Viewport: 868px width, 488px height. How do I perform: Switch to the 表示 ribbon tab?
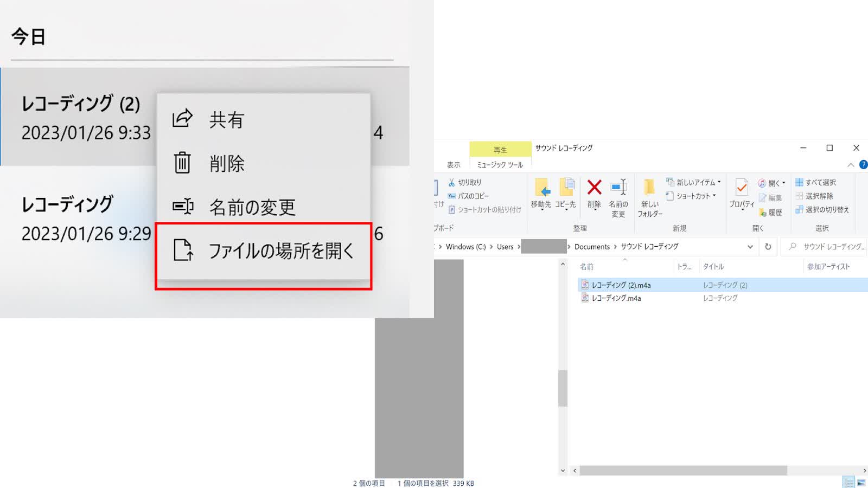(454, 165)
